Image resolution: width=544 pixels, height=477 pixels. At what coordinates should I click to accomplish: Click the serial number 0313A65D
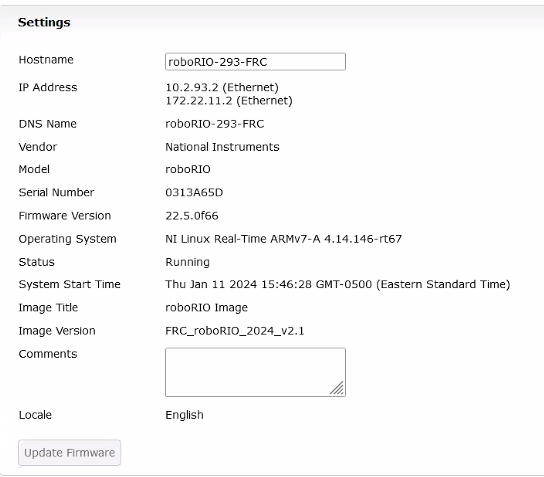click(x=194, y=193)
